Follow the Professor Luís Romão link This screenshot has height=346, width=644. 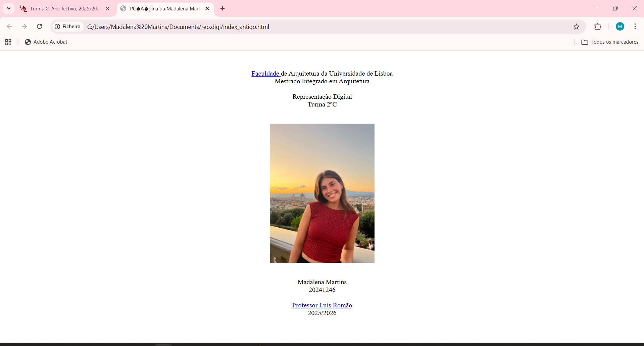322,305
